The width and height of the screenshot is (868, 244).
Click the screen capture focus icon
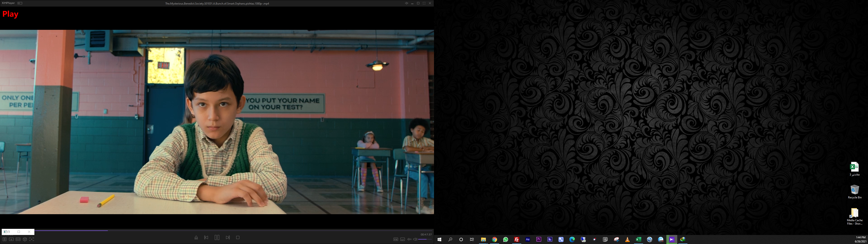click(32, 239)
